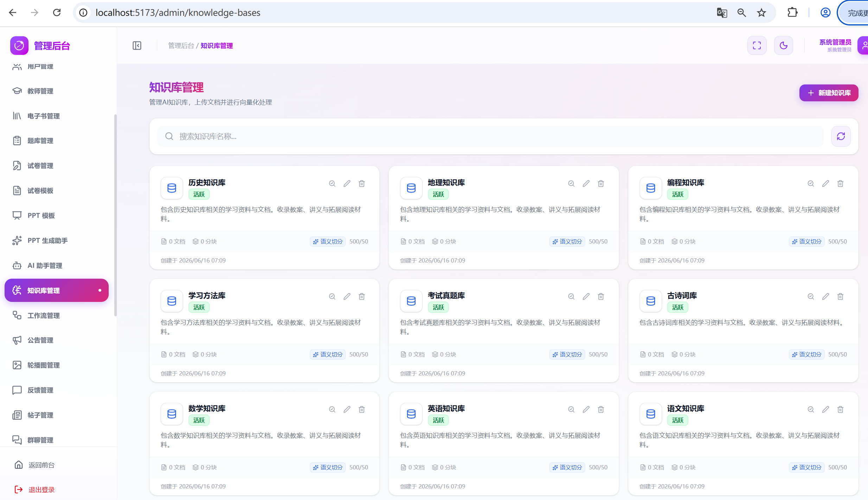Open 帖子管理 sidebar menu item
The image size is (868, 500).
coord(56,415)
